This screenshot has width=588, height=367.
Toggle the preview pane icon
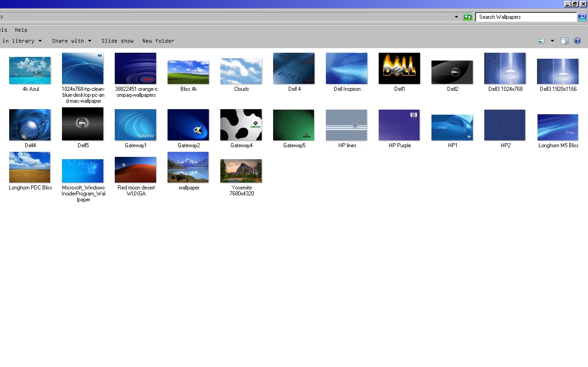tap(565, 41)
